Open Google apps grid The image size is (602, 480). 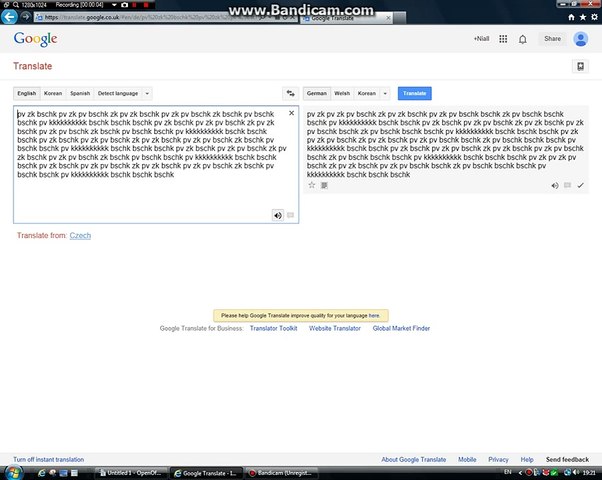tap(503, 39)
